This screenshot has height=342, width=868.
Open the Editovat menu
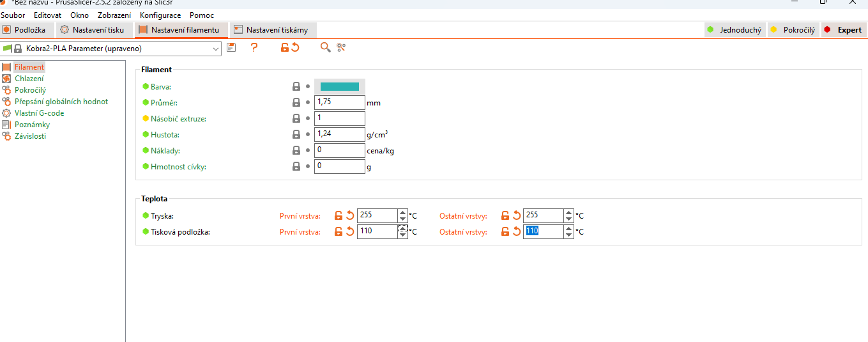[47, 15]
